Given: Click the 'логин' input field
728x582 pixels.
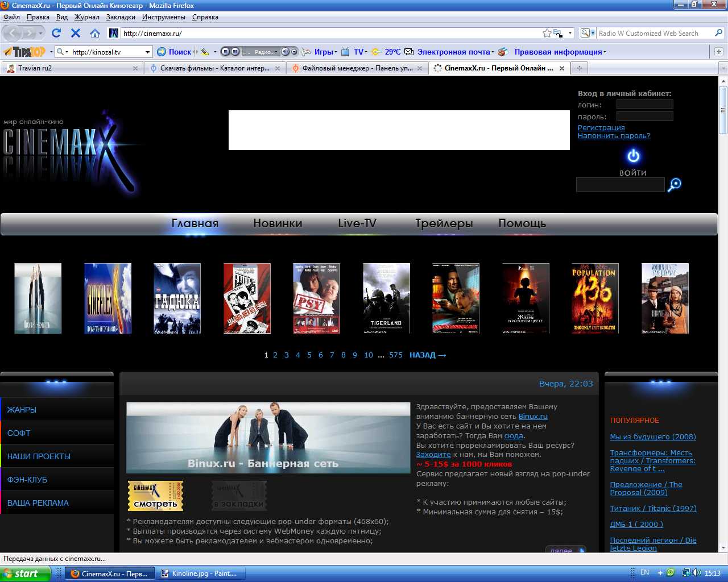Looking at the screenshot, I should pyautogui.click(x=644, y=105).
